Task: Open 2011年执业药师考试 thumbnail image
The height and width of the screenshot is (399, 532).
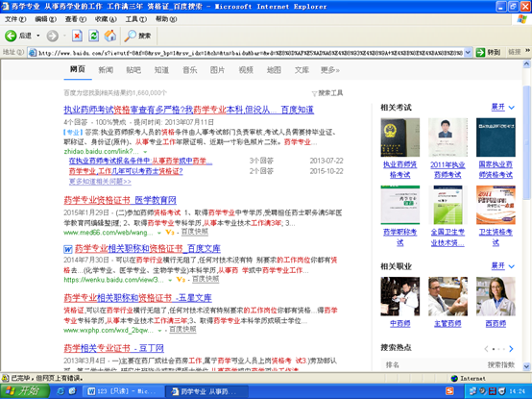Action: 447,137
